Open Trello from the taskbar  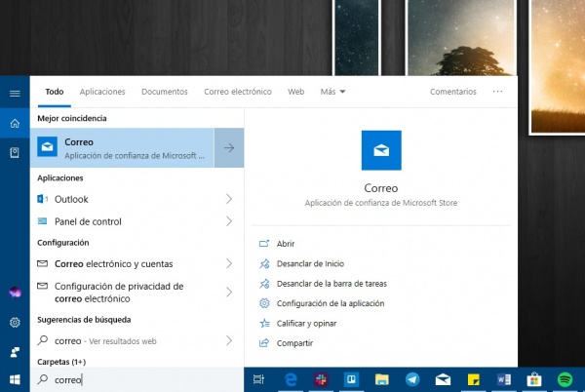351,379
